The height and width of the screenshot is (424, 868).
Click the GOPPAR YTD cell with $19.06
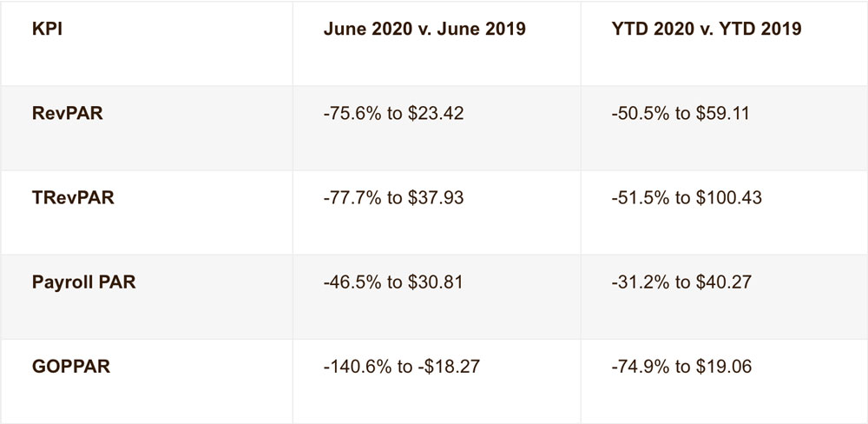681,367
